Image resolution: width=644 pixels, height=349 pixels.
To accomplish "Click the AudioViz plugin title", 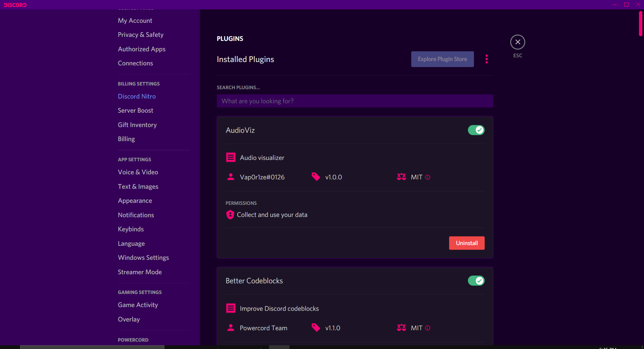I will (x=240, y=130).
